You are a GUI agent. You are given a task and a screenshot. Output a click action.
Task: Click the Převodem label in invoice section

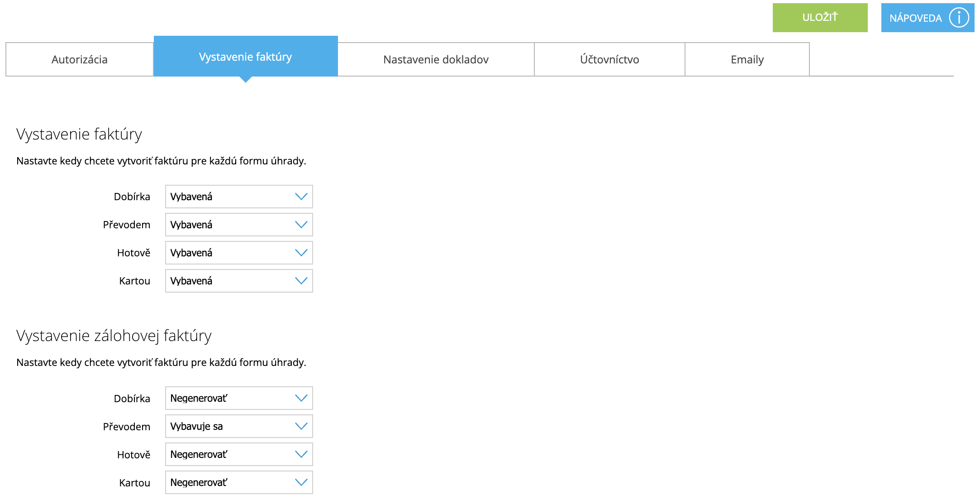pyautogui.click(x=127, y=225)
